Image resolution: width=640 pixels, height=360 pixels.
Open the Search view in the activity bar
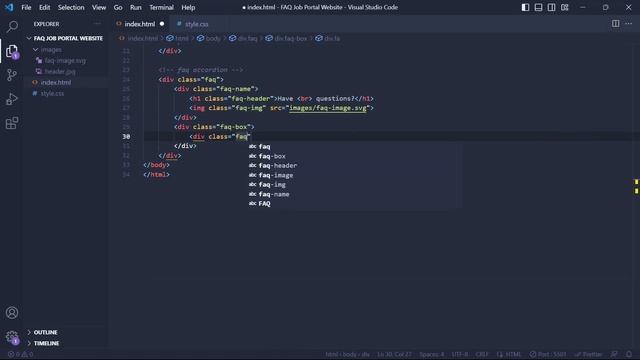12,27
